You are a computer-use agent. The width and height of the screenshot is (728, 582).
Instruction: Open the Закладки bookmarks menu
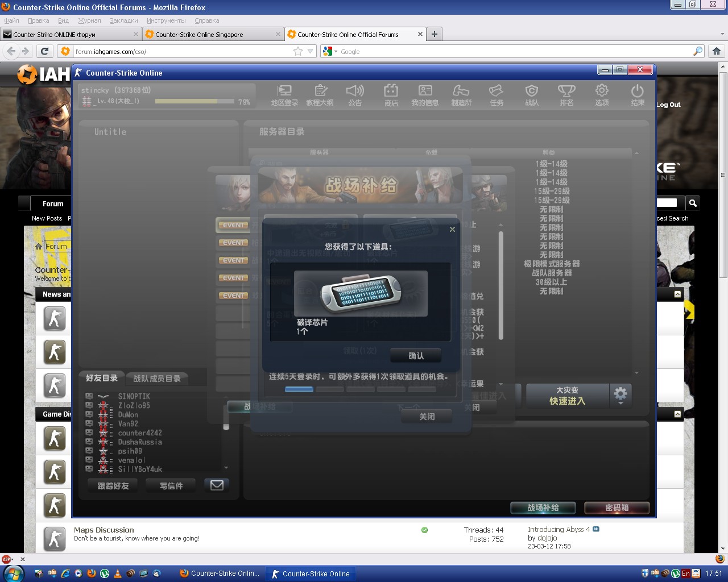click(124, 20)
